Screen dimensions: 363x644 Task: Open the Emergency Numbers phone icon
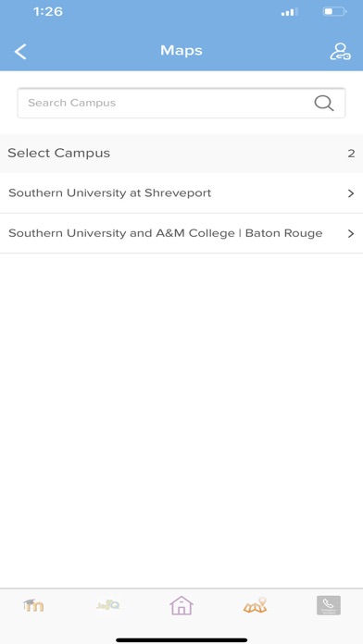(329, 605)
